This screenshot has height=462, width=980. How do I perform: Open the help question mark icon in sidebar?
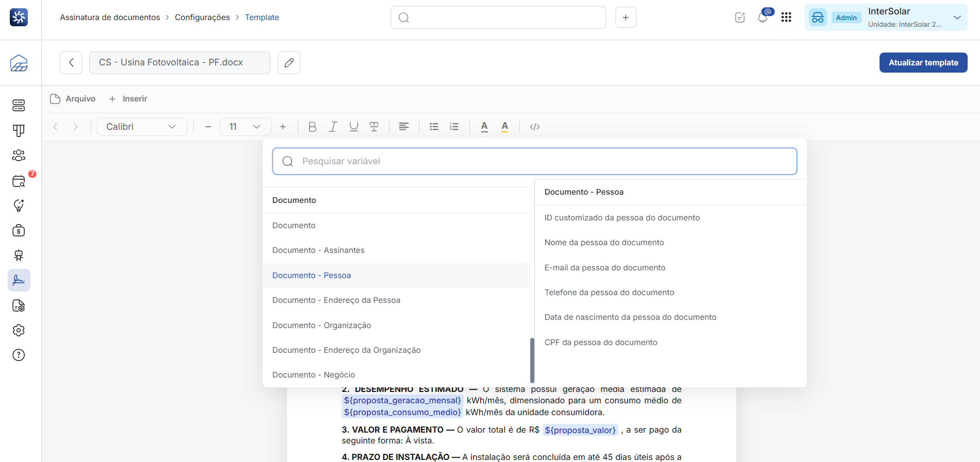click(x=19, y=355)
